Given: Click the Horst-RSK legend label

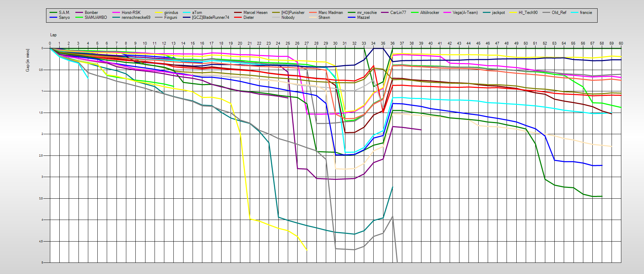Looking at the screenshot, I should (x=131, y=13).
